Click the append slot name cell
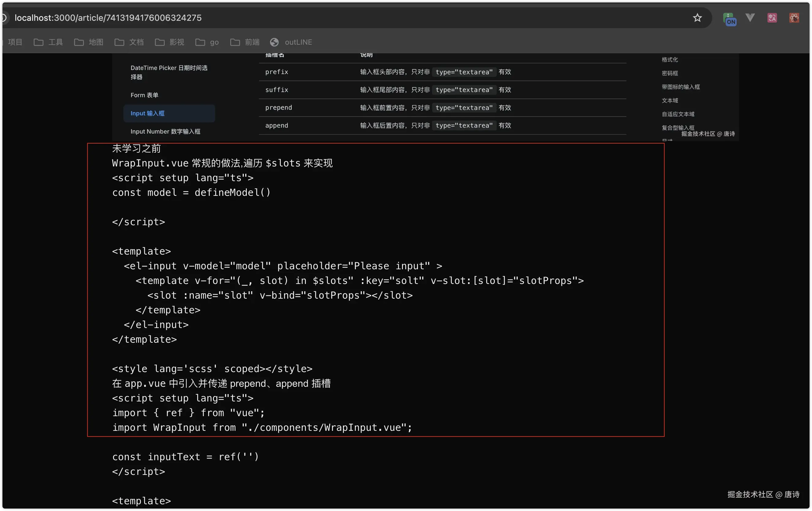This screenshot has height=511, width=812. pos(276,125)
